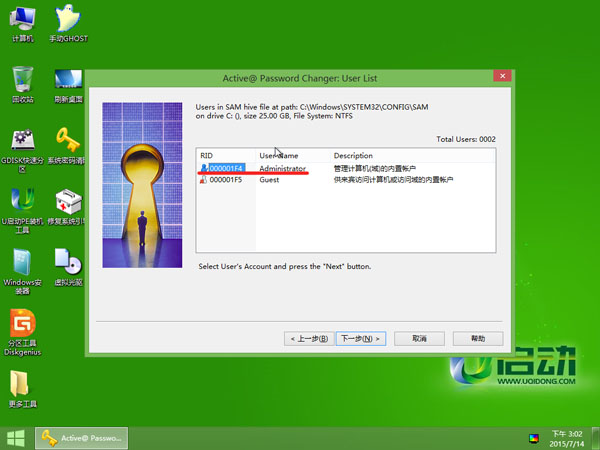The width and height of the screenshot is (600, 450).
Task: Click the Guest account description text
Action: pos(393,180)
